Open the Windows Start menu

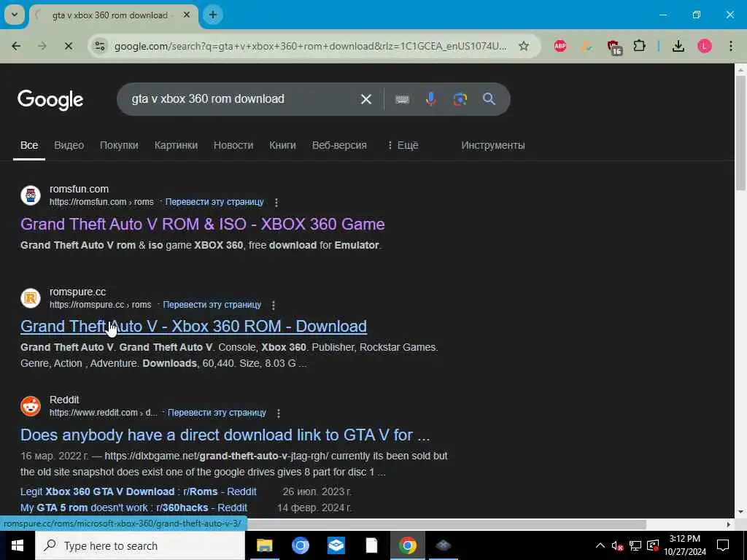point(18,545)
